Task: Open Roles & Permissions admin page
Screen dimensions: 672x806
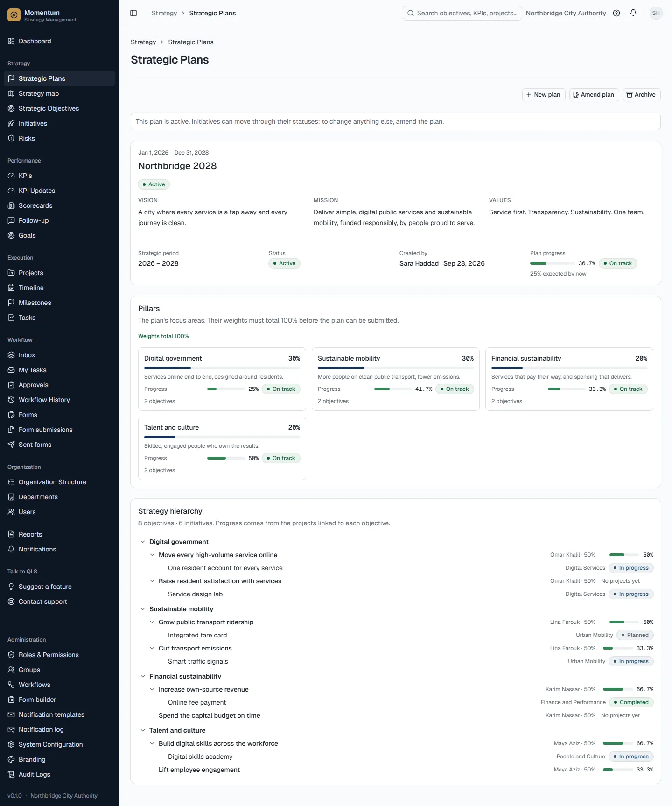Action: coord(59,655)
